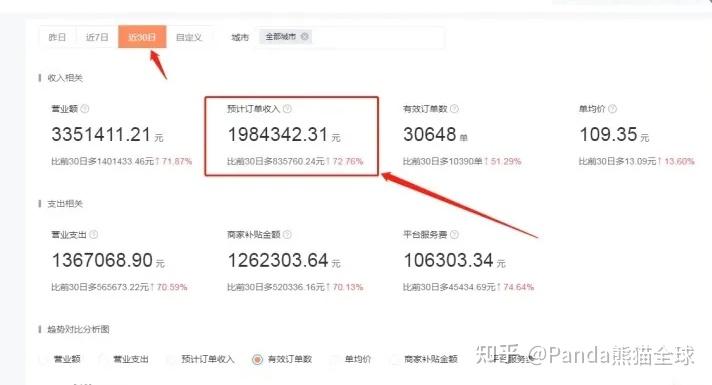
Task: Open help icon beside 有效订单数
Action: pyautogui.click(x=454, y=109)
